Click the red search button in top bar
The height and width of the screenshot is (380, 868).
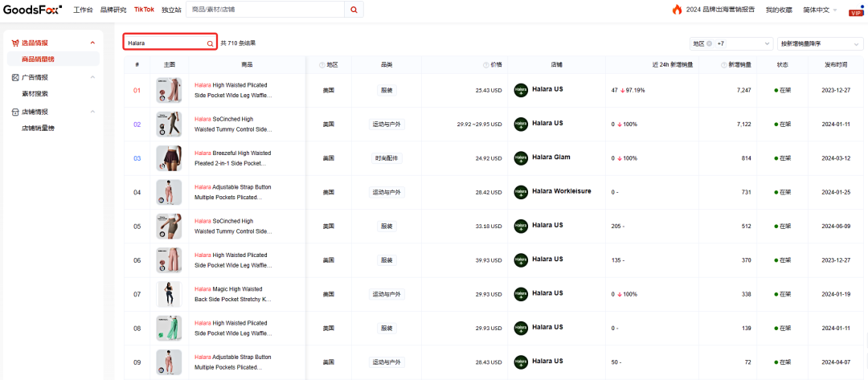point(354,10)
